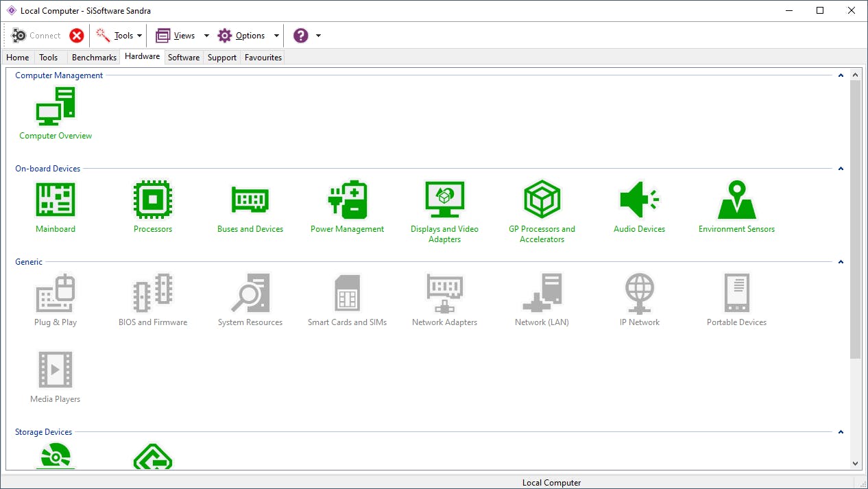Open Displays and Video Adapters
The width and height of the screenshot is (868, 489).
click(x=444, y=199)
